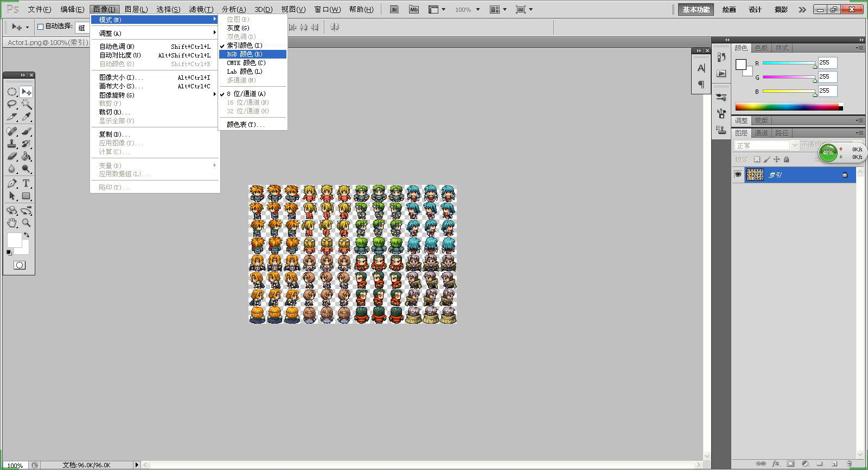Select the Lasso tool
This screenshot has height=470, width=868.
[x=12, y=105]
